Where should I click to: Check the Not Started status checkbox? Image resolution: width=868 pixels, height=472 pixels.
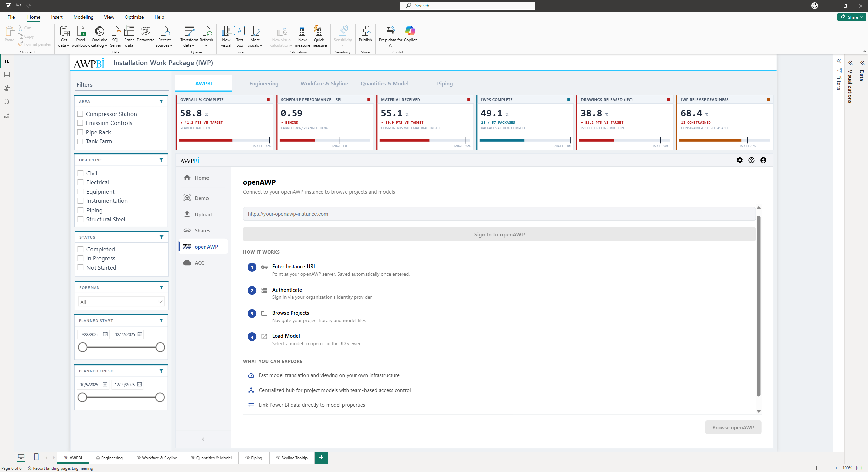(x=81, y=268)
